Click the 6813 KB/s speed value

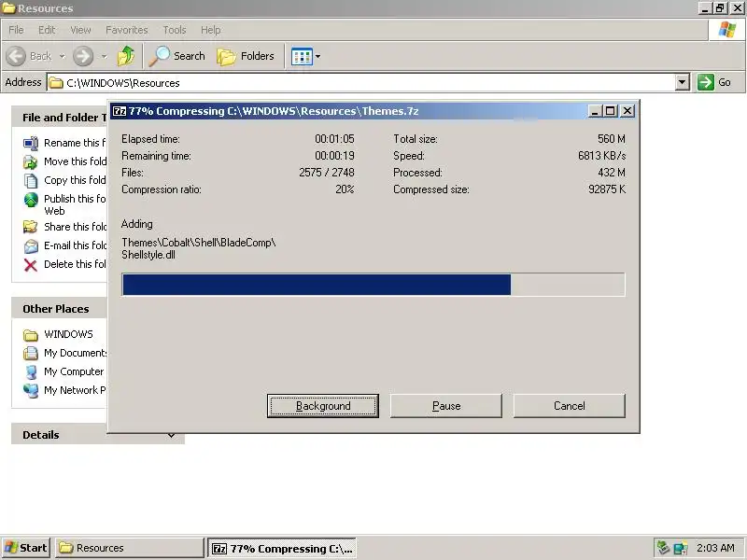tap(601, 156)
